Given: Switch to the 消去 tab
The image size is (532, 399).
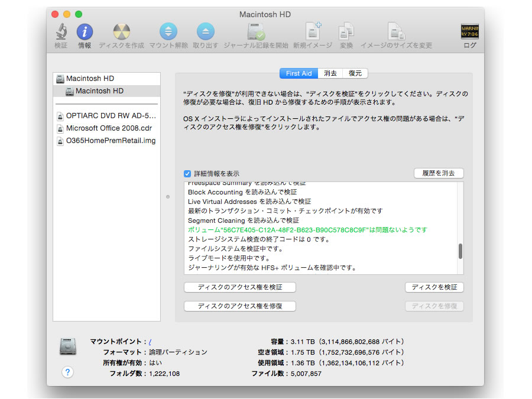Looking at the screenshot, I should coord(330,73).
